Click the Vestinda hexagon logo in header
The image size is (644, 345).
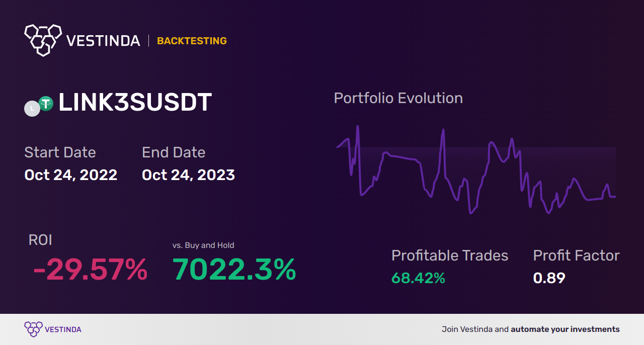[43, 39]
